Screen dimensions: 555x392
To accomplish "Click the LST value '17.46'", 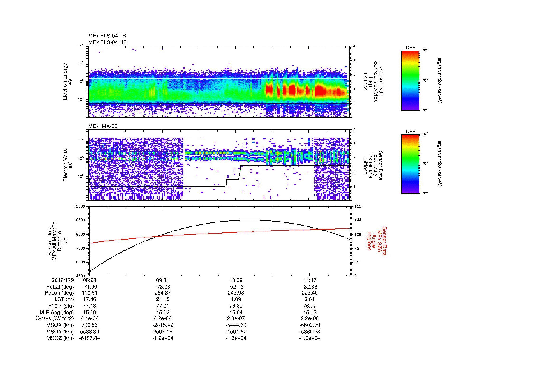I will 89,299.
